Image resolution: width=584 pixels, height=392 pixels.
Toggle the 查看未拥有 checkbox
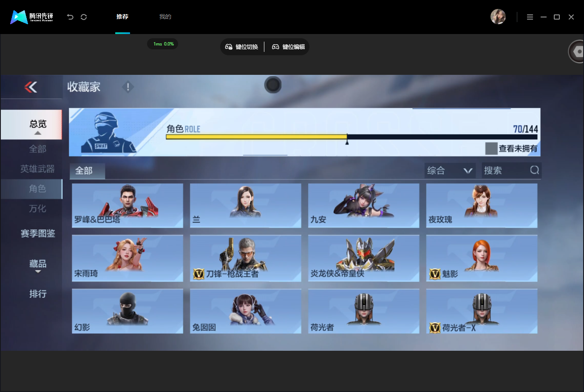tap(491, 148)
